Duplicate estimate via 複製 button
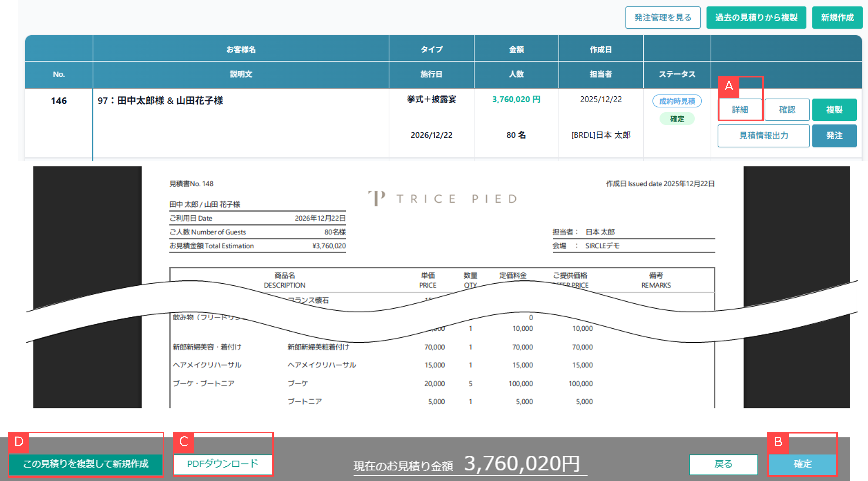This screenshot has width=868, height=481. coord(834,109)
